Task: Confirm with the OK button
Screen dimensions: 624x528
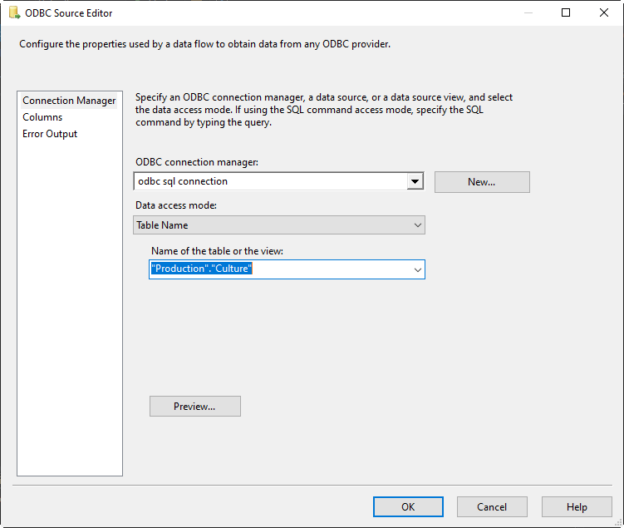Action: 408,507
